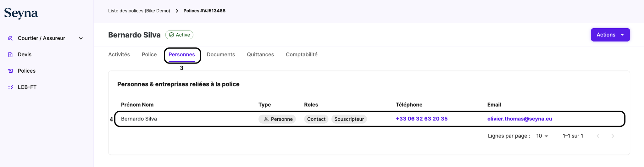Open the Quittances tab

click(x=260, y=54)
